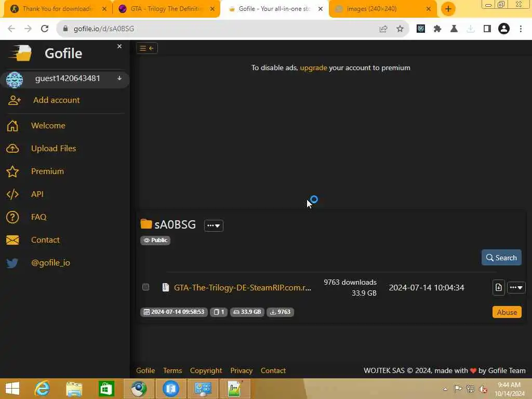
Task: Click the Gofile logo icon
Action: click(21, 54)
